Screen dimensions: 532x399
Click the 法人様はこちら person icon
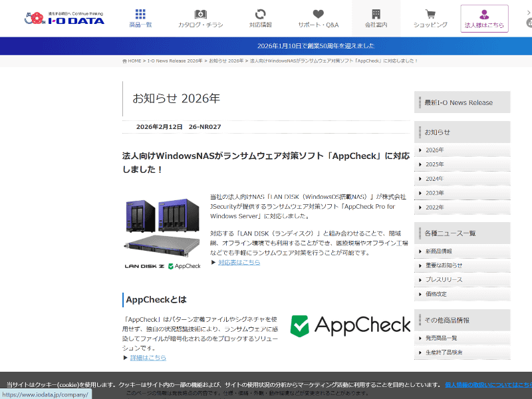pyautogui.click(x=484, y=14)
